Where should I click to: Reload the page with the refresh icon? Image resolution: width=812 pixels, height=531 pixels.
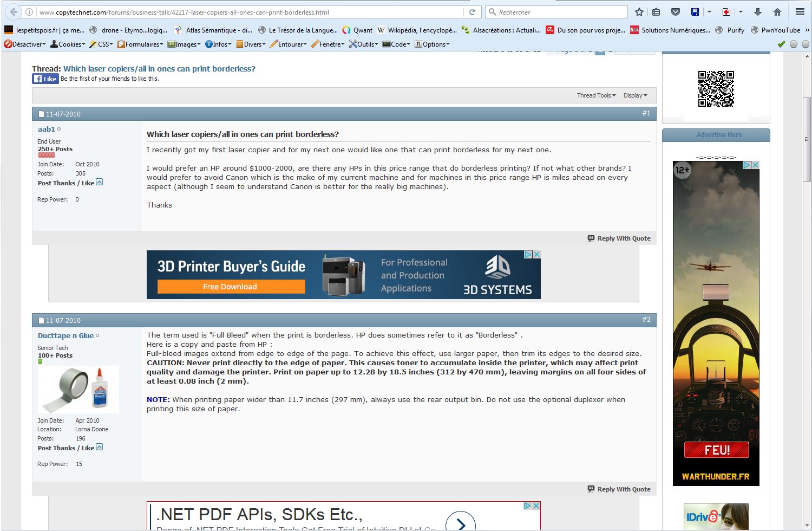[x=472, y=12]
